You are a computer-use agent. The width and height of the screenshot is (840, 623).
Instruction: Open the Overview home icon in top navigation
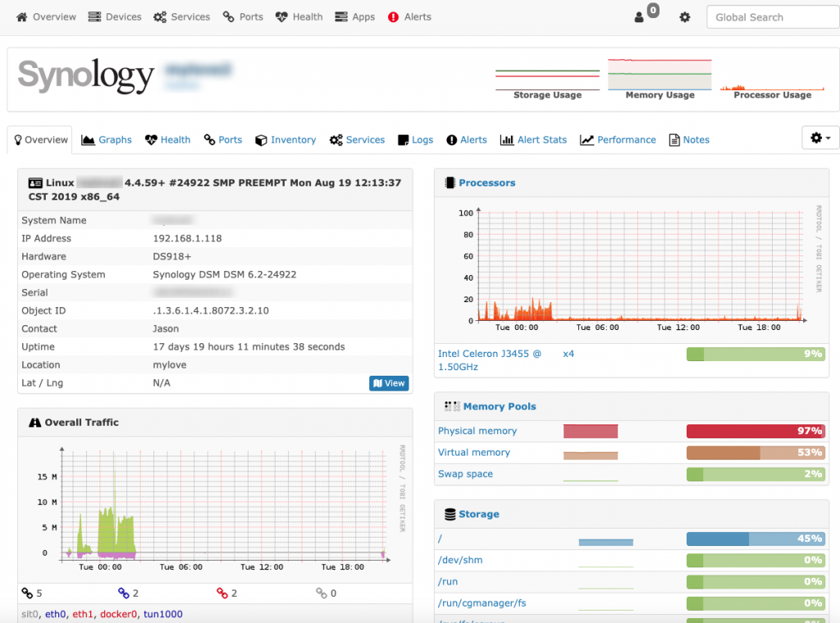click(22, 17)
